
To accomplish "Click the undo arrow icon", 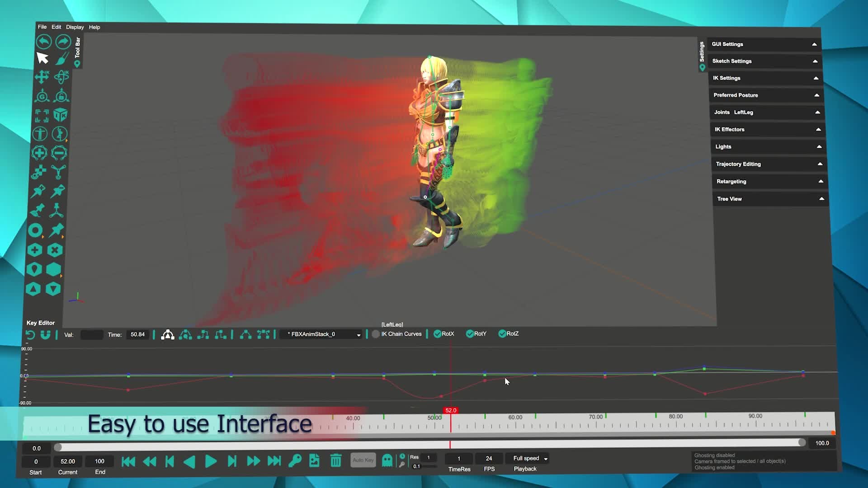I will (44, 42).
